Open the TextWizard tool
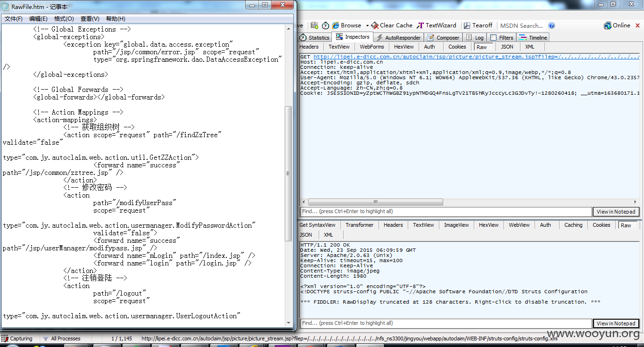Viewport: 644px width, 347px height. pyautogui.click(x=437, y=25)
